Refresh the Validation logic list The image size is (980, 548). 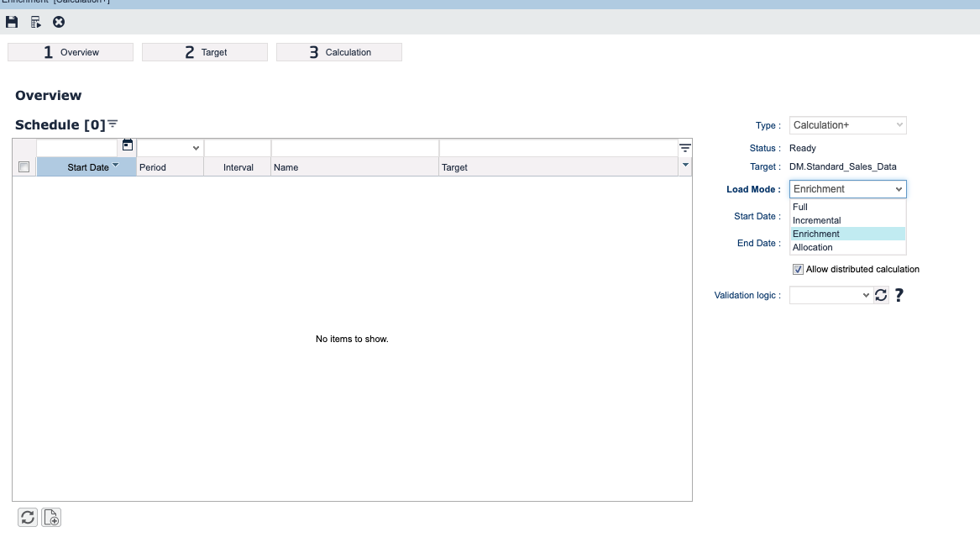tap(880, 295)
